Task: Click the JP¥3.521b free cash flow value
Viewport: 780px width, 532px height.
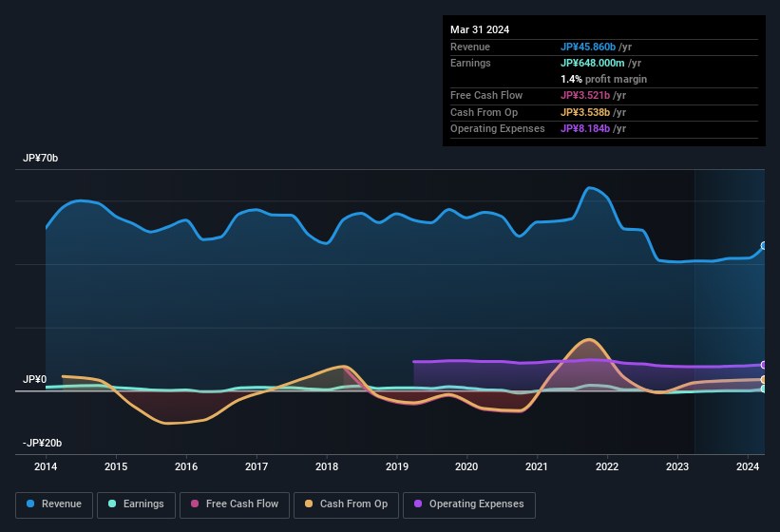Action: click(585, 95)
